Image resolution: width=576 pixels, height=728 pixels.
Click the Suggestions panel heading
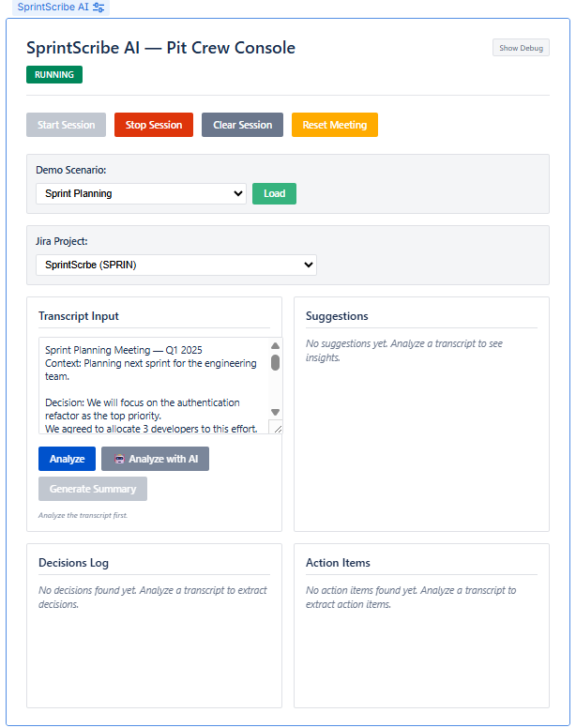337,316
